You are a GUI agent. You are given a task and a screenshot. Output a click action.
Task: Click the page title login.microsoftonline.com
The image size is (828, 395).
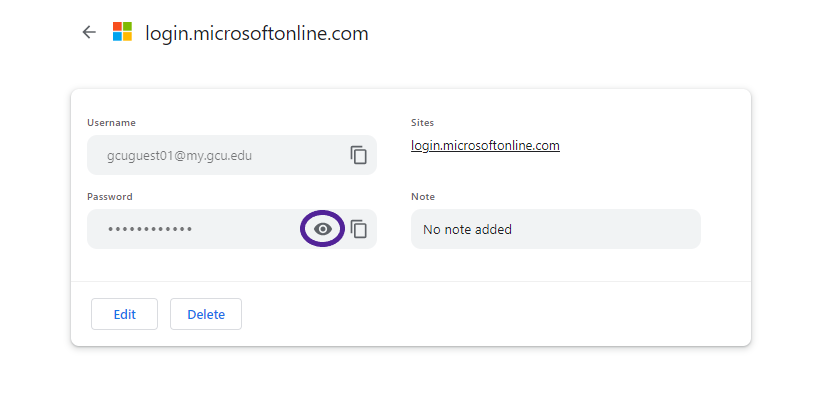point(257,33)
